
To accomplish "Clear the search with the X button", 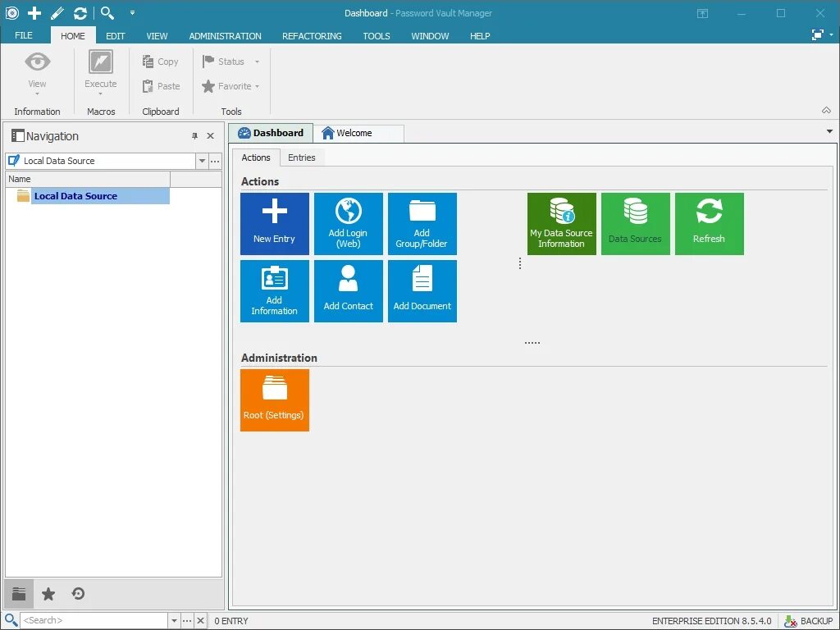I will click(200, 620).
